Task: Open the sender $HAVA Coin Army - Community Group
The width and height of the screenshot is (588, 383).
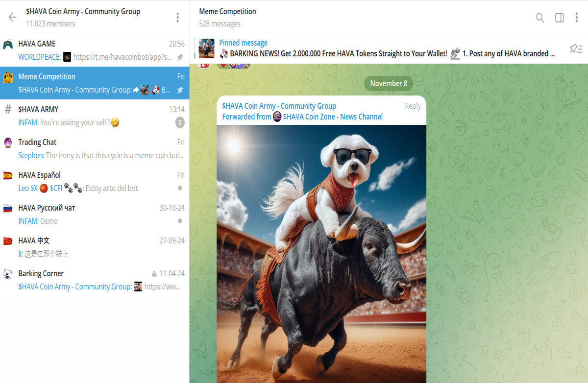Action: [x=279, y=106]
